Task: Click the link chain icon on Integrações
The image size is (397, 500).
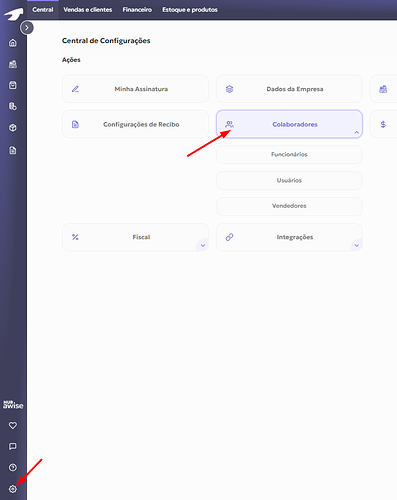Action: tap(229, 237)
